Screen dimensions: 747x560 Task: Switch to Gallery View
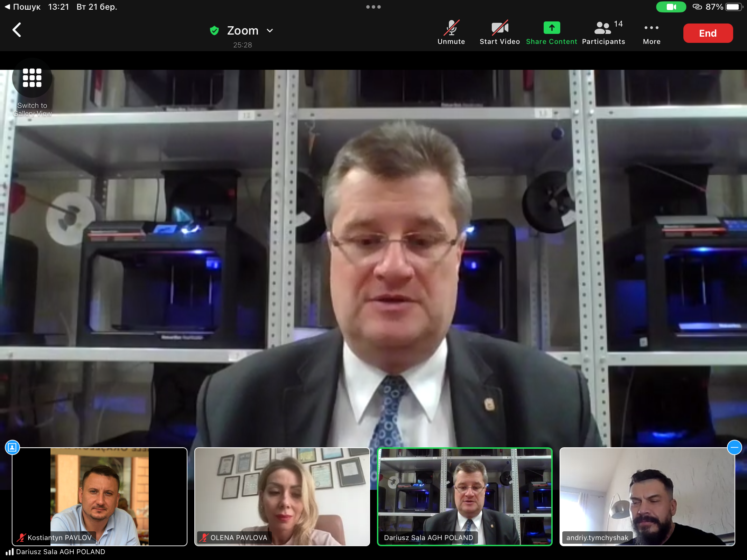tap(32, 78)
